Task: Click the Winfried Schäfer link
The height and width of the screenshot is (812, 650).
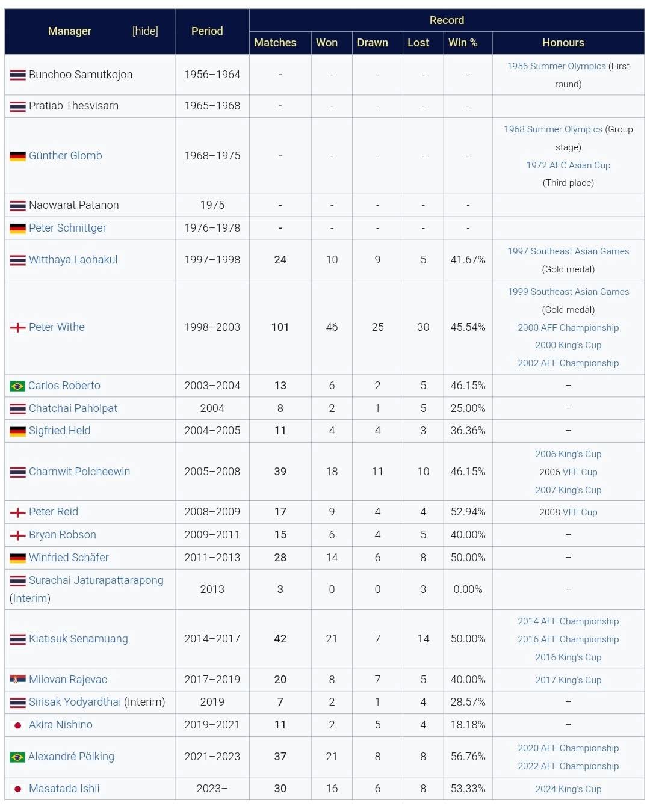Action: click(69, 558)
